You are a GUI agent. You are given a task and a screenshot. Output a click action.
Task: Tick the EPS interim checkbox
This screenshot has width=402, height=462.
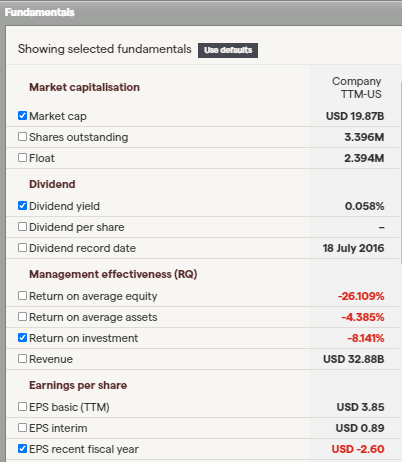click(x=22, y=428)
